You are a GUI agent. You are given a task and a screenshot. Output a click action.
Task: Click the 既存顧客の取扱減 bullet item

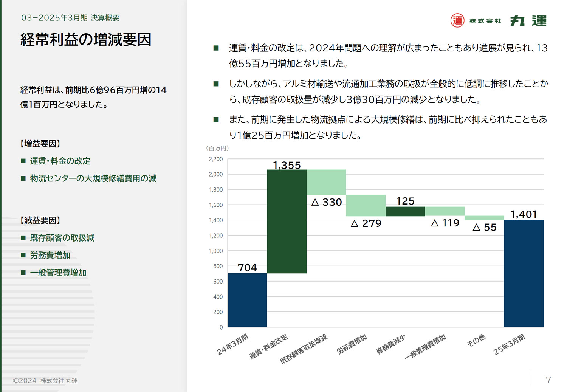(x=58, y=238)
